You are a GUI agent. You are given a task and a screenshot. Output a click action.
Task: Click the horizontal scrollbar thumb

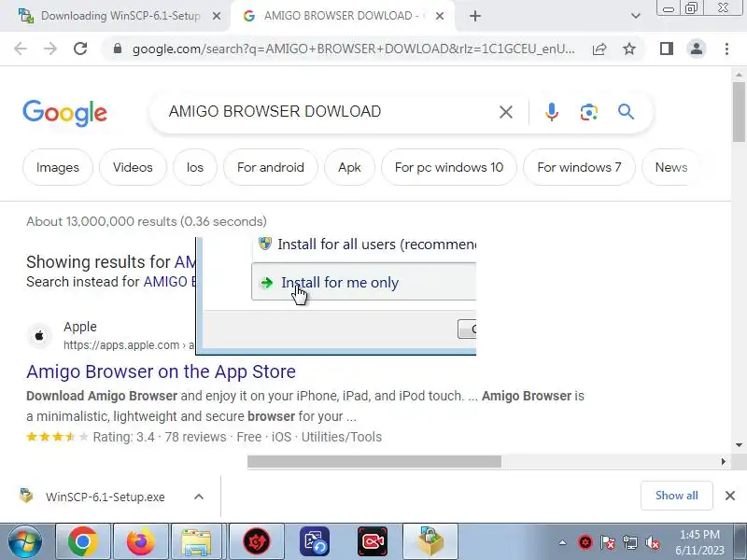pos(374,461)
